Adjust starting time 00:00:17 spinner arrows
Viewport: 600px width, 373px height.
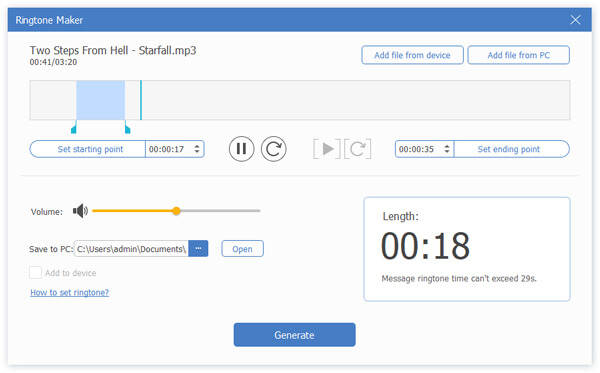pos(197,149)
